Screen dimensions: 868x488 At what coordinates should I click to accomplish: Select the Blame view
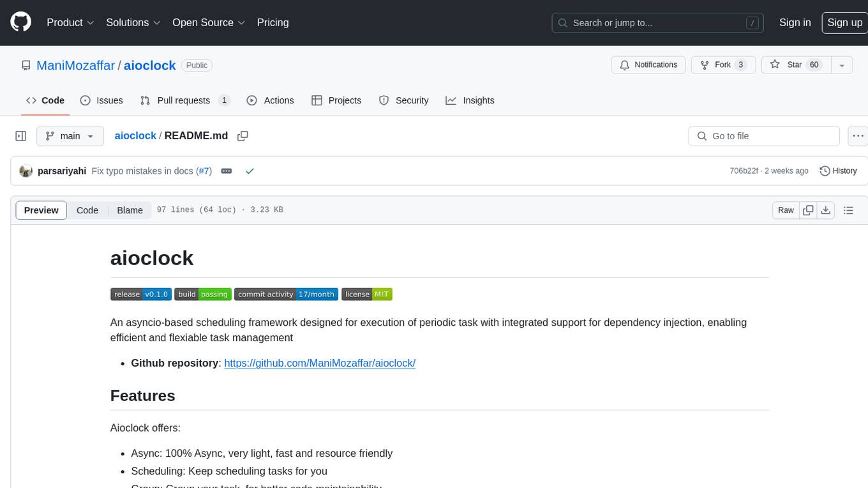[130, 210]
